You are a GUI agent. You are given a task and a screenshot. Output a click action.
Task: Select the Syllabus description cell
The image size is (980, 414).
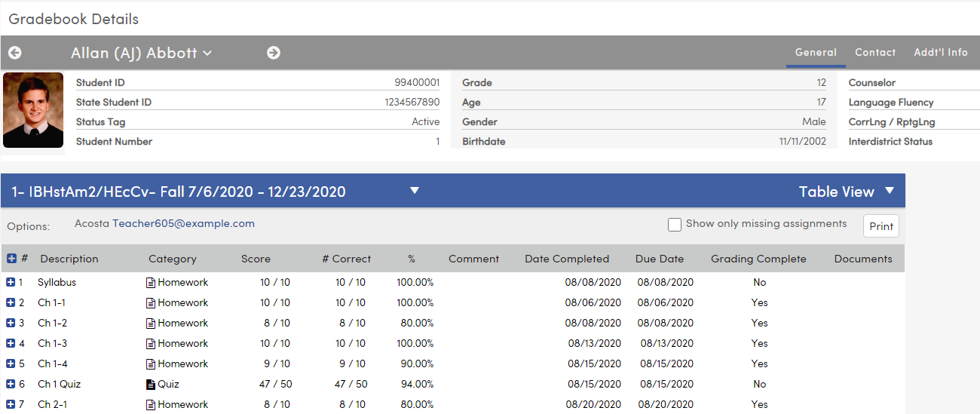pos(57,282)
